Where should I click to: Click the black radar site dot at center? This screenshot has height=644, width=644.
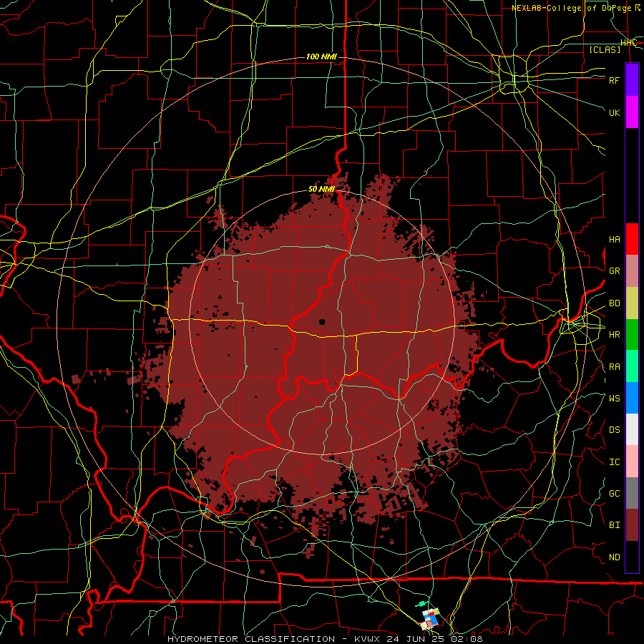322,322
